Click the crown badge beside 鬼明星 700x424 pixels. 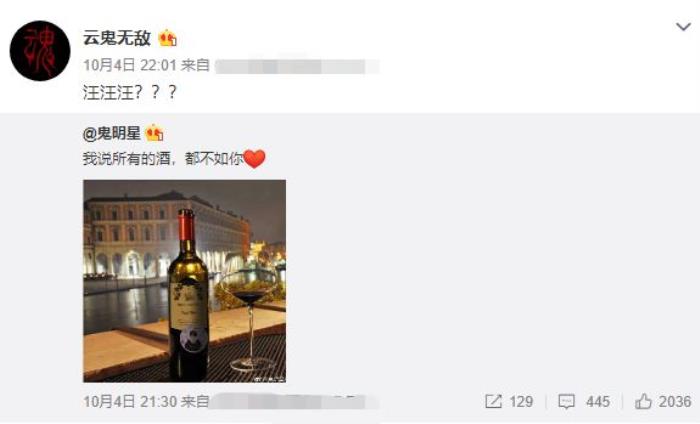point(154,133)
